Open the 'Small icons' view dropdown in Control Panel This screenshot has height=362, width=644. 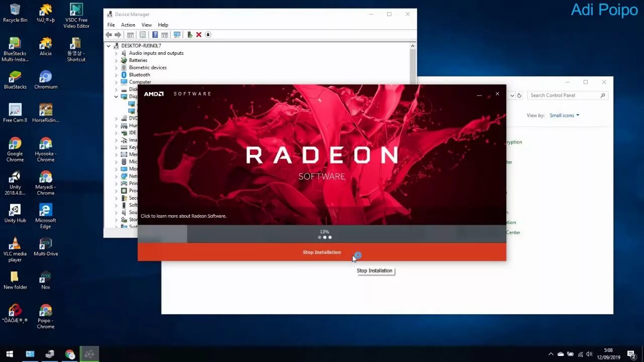click(564, 116)
